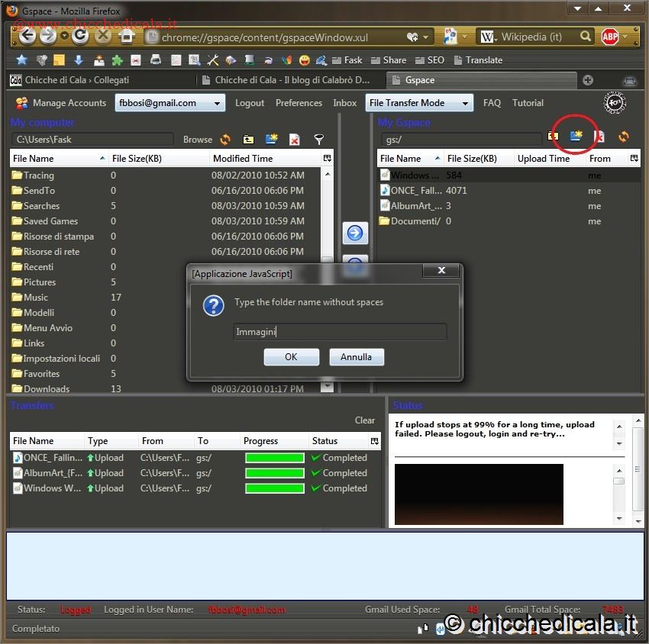Create new folder in My computer pane
Viewport: 649px width, 644px height.
click(x=271, y=140)
